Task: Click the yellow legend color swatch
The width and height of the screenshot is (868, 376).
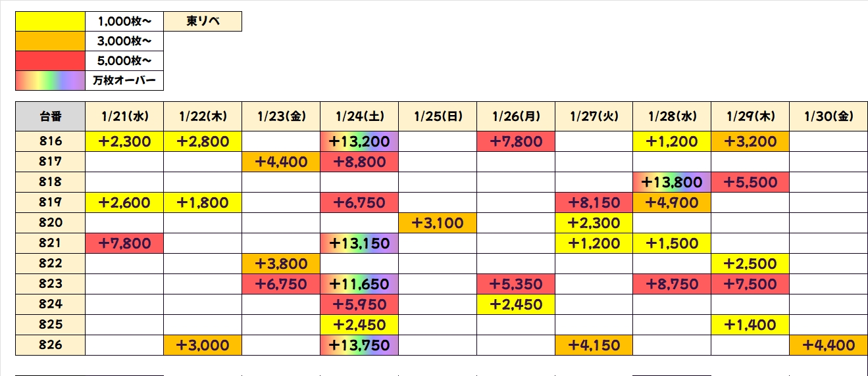Action: 50,22
